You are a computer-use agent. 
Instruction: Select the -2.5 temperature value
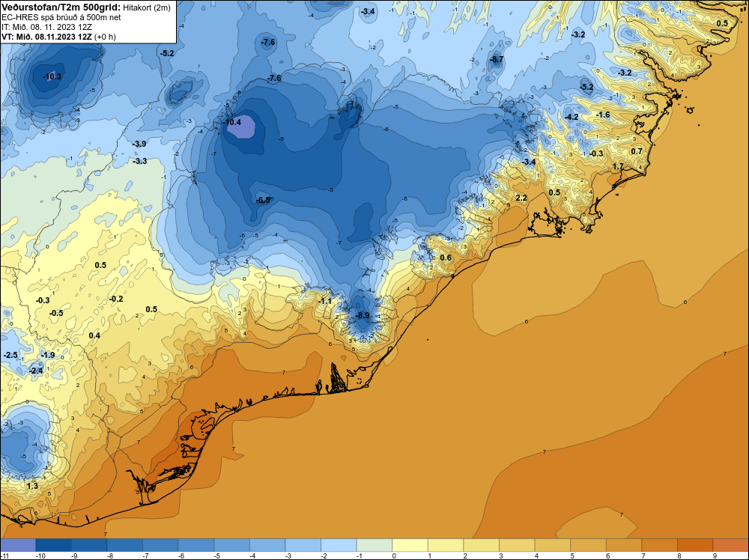click(x=10, y=355)
